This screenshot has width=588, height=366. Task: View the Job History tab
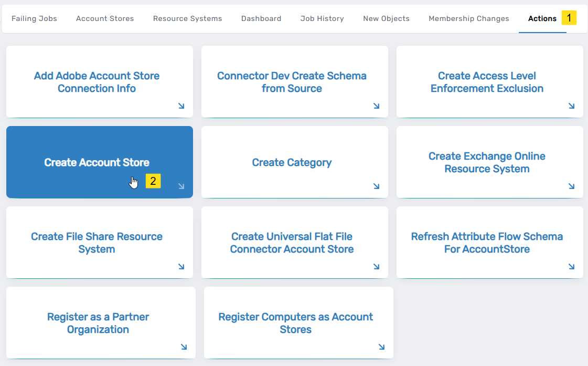tap(322, 18)
